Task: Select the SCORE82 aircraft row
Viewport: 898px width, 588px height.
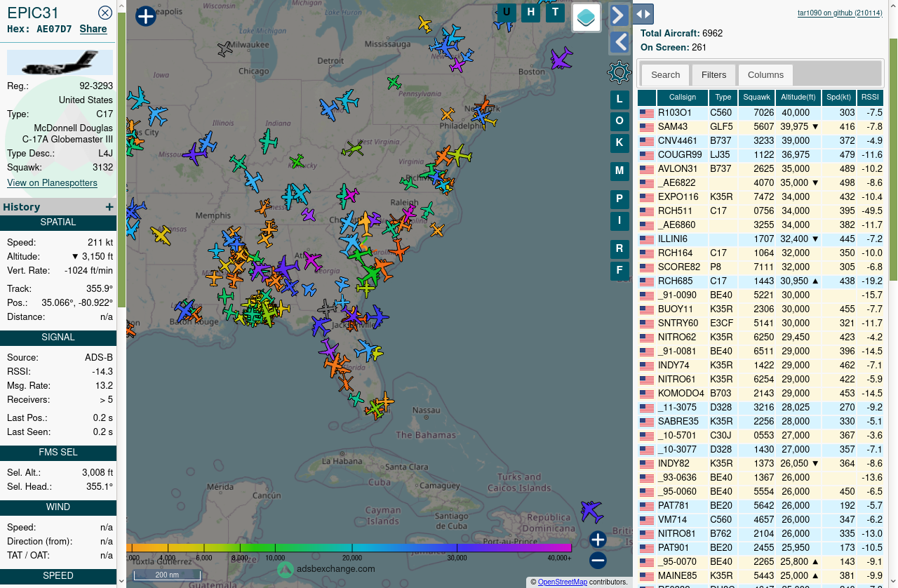Action: click(760, 267)
